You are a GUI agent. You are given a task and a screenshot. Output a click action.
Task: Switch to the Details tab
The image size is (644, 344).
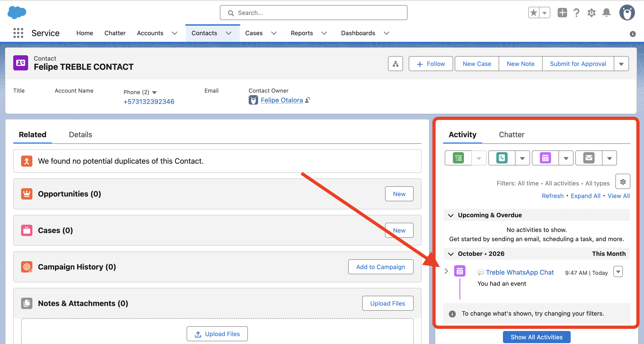pyautogui.click(x=81, y=134)
